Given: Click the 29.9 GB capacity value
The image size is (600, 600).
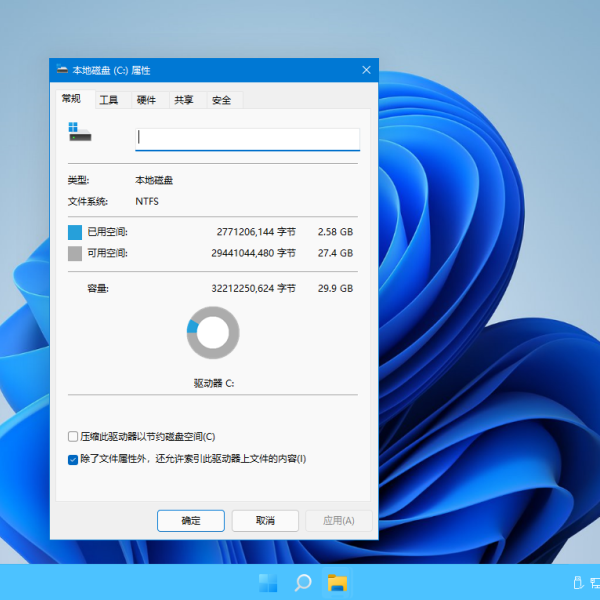Looking at the screenshot, I should [335, 288].
